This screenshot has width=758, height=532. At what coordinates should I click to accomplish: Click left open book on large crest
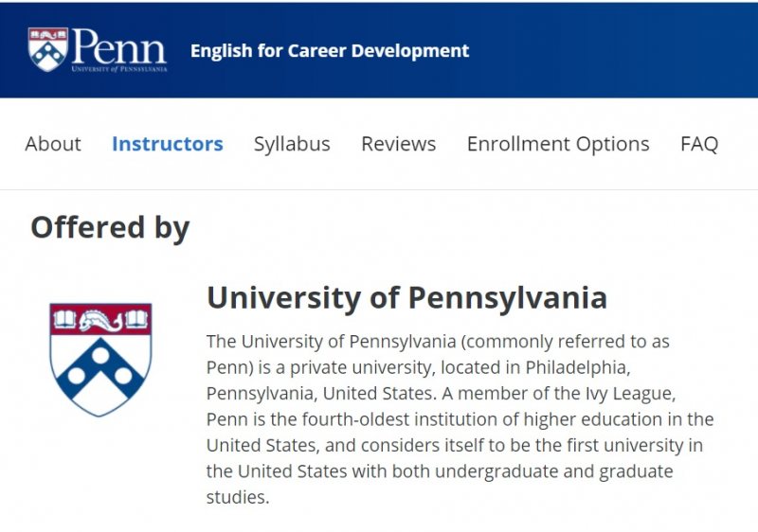click(64, 320)
